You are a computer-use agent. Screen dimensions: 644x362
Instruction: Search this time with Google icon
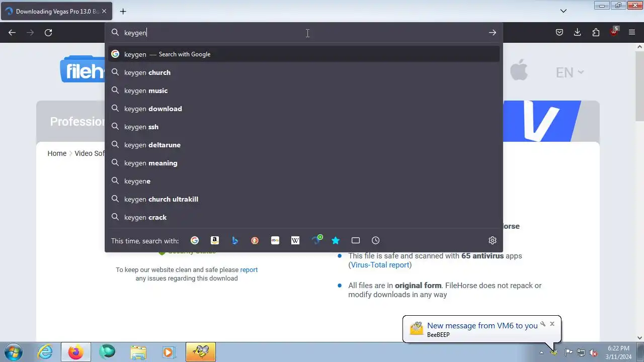pyautogui.click(x=195, y=240)
